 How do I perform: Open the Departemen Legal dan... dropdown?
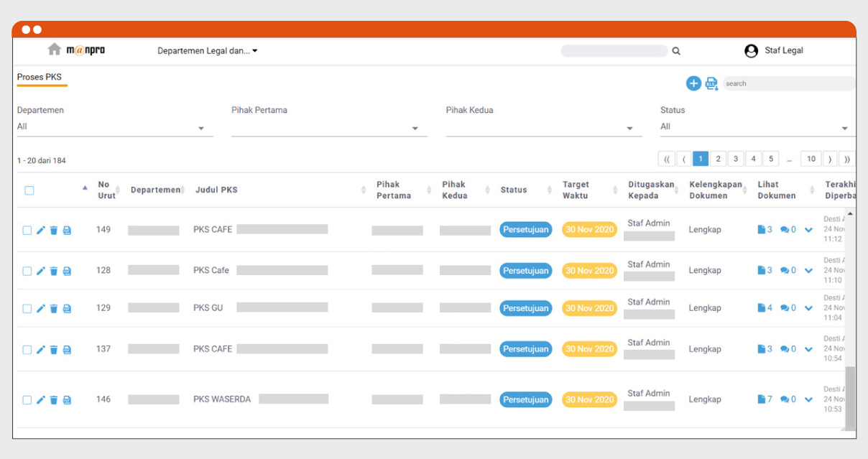tap(208, 51)
